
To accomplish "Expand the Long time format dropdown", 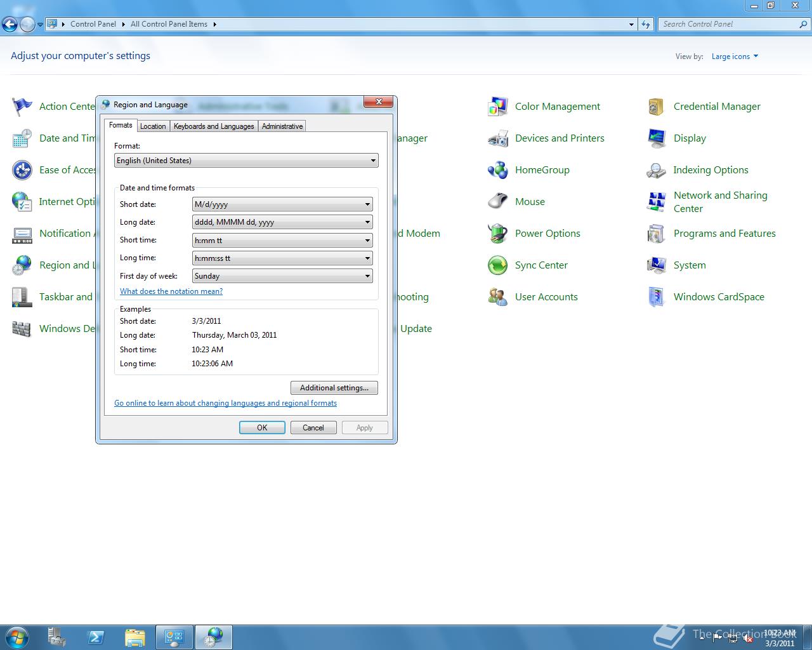I will [x=282, y=258].
